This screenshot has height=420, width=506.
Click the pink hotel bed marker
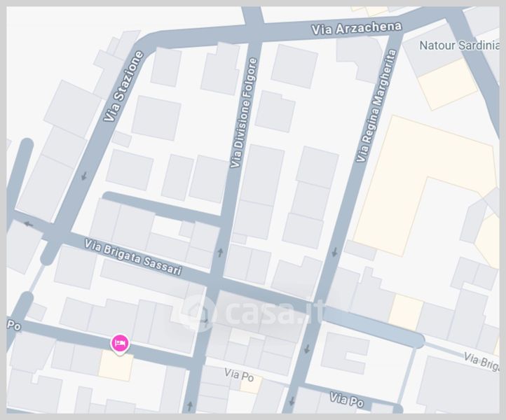[x=120, y=344]
